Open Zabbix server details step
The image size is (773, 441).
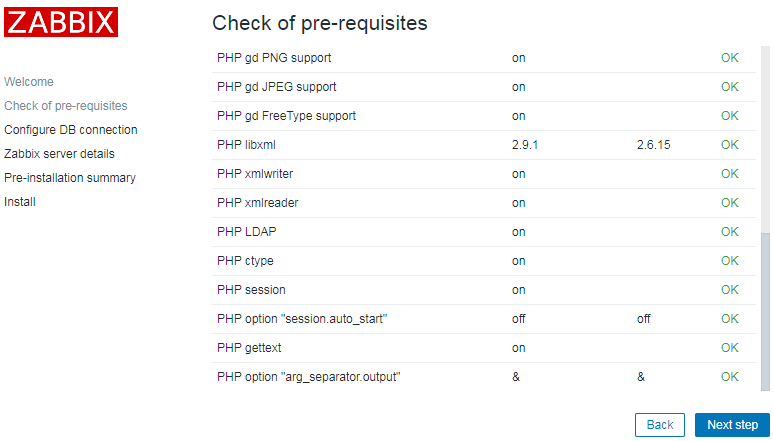(59, 154)
